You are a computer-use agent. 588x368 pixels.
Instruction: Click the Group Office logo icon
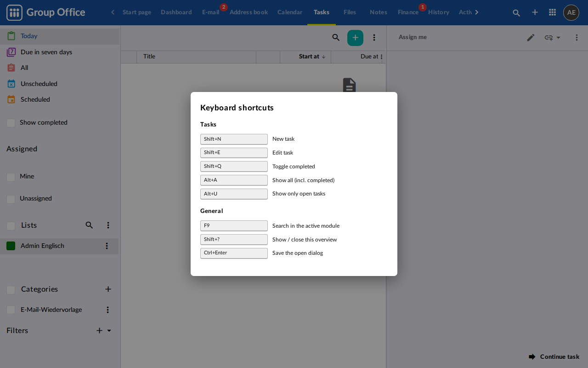click(14, 12)
